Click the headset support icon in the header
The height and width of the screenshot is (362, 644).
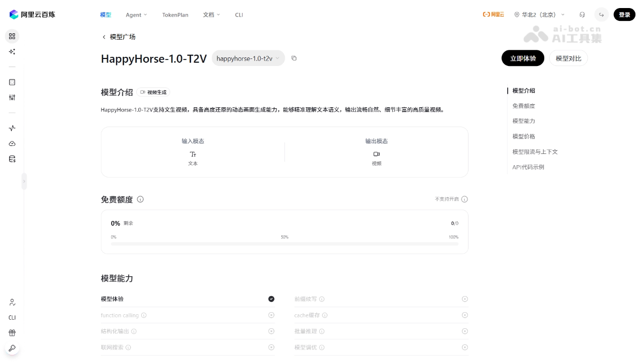click(582, 14)
